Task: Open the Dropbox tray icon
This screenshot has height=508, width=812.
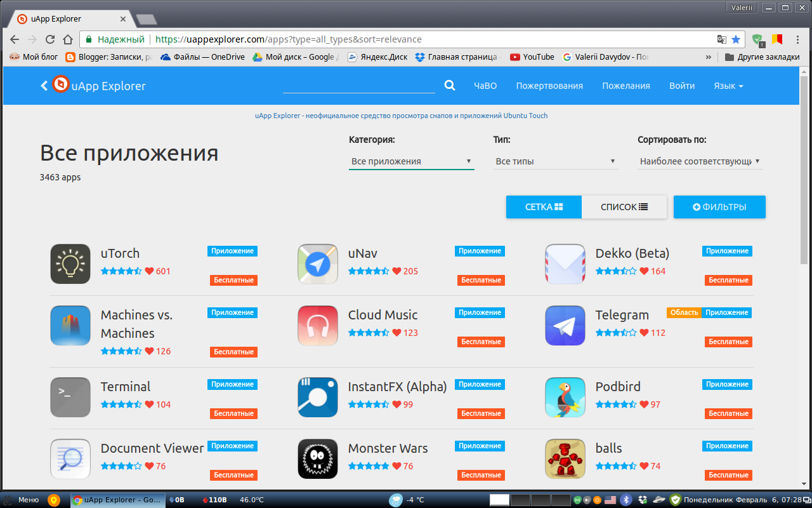Action: (643, 500)
